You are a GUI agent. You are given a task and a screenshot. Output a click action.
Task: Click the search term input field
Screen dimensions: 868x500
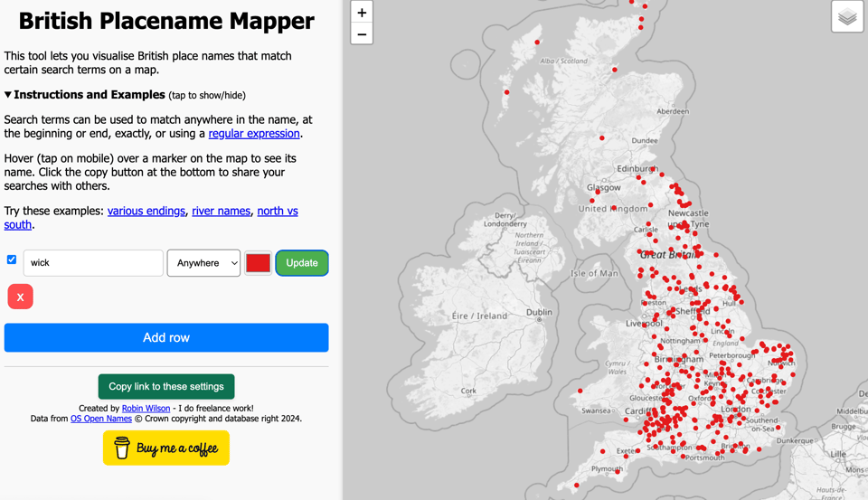coord(93,263)
